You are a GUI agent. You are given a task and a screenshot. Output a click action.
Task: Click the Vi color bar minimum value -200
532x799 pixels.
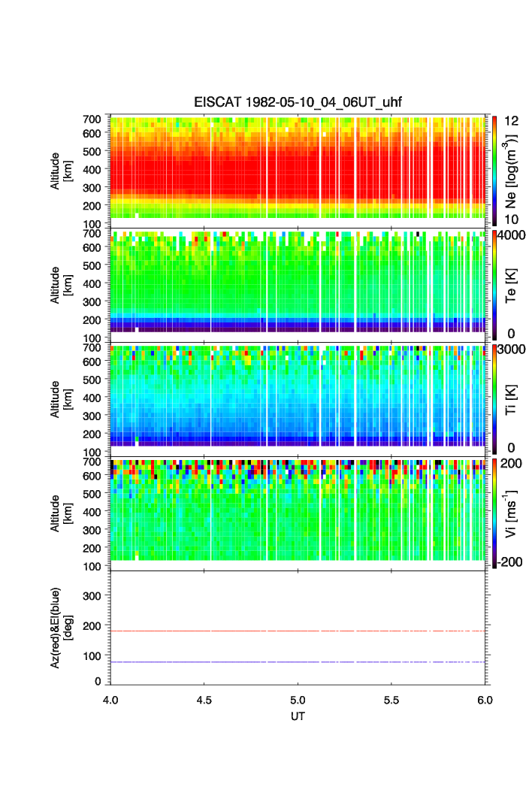click(x=509, y=562)
